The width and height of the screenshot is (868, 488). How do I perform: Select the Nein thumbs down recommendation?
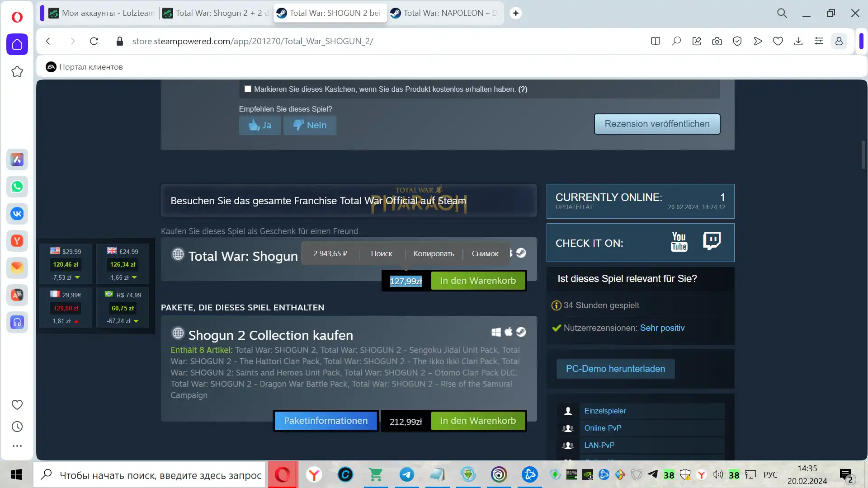[x=310, y=125]
